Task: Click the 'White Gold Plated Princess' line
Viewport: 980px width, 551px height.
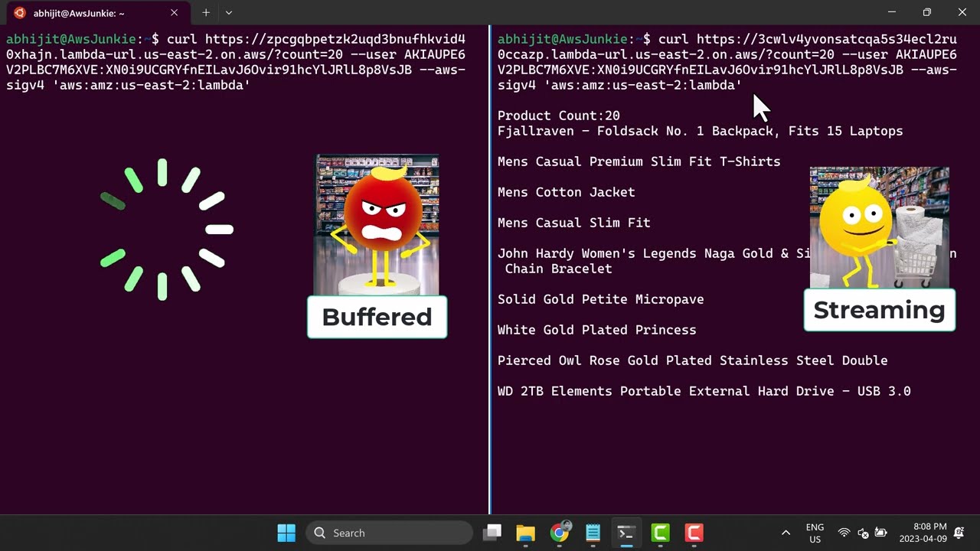Action: tap(597, 330)
